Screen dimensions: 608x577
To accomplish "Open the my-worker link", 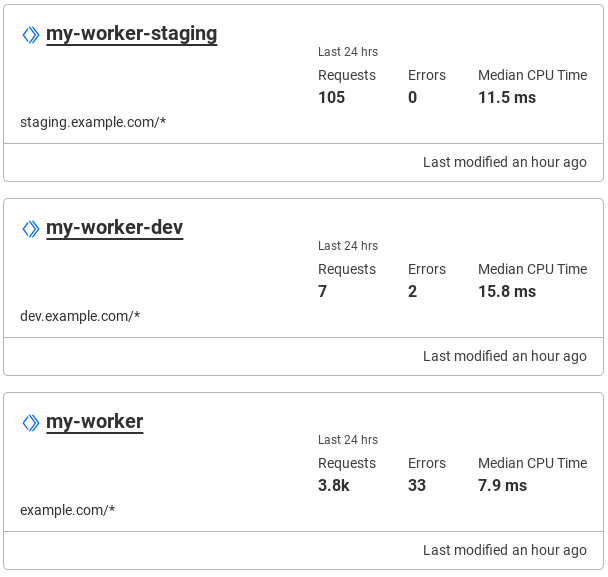I will (x=95, y=422).
